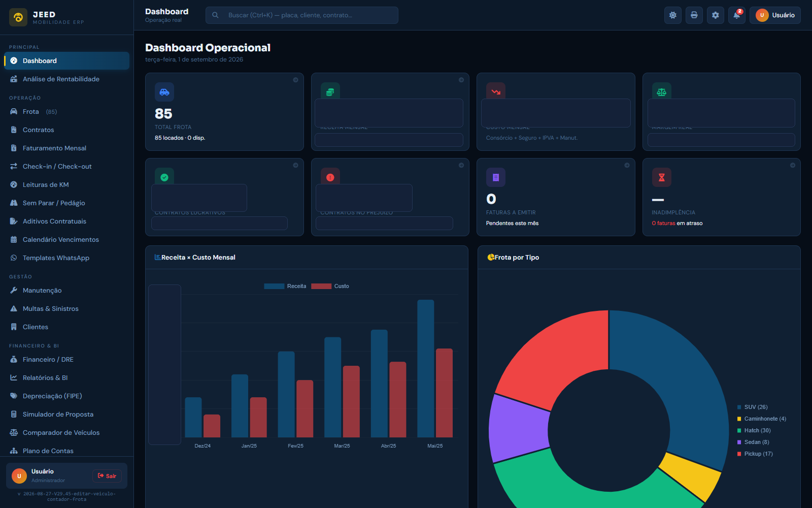Click the print icon in the header

click(x=694, y=15)
